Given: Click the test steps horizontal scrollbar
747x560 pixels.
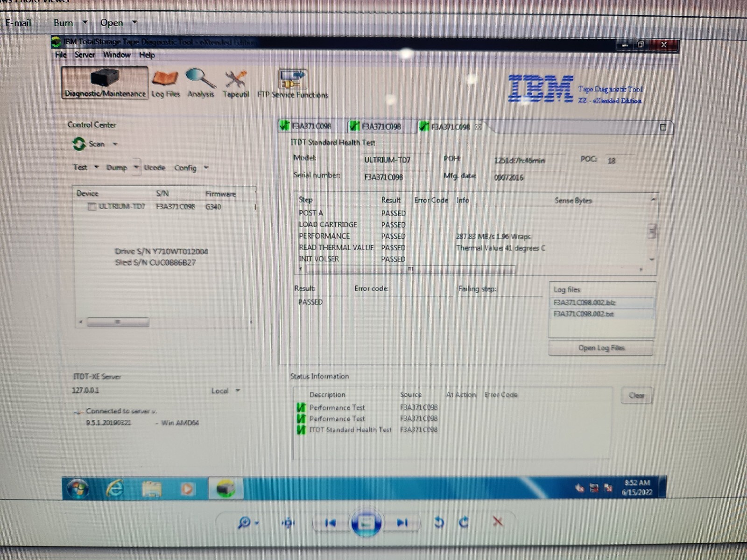Looking at the screenshot, I should tap(411, 269).
